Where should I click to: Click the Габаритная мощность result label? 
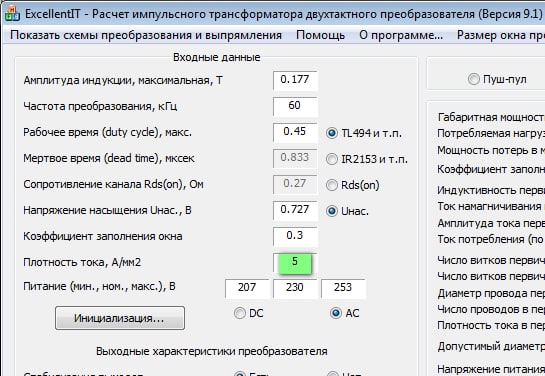coord(491,117)
